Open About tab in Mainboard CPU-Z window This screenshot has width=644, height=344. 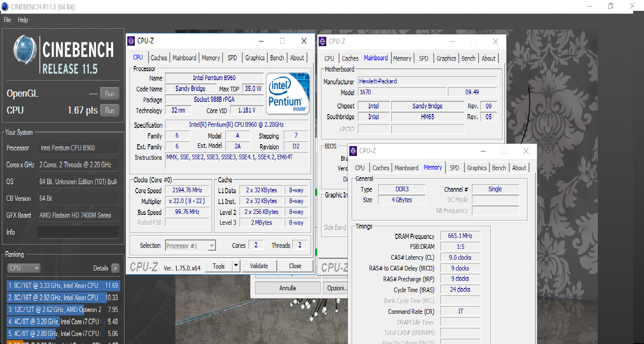[x=488, y=58]
